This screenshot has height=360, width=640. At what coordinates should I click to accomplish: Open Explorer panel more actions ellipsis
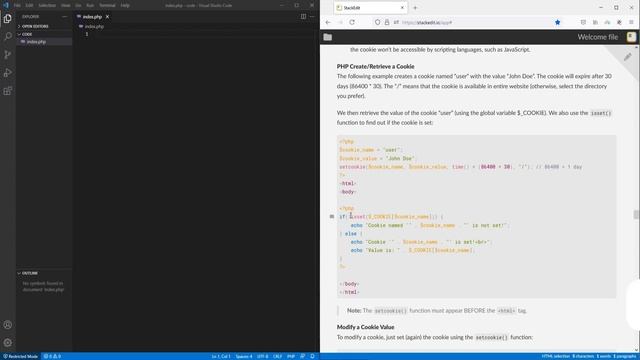(x=64, y=17)
